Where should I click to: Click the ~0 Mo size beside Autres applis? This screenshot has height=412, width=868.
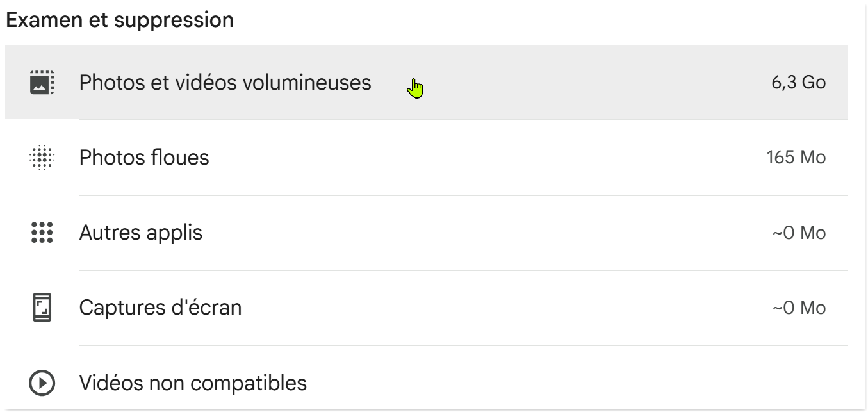(799, 233)
